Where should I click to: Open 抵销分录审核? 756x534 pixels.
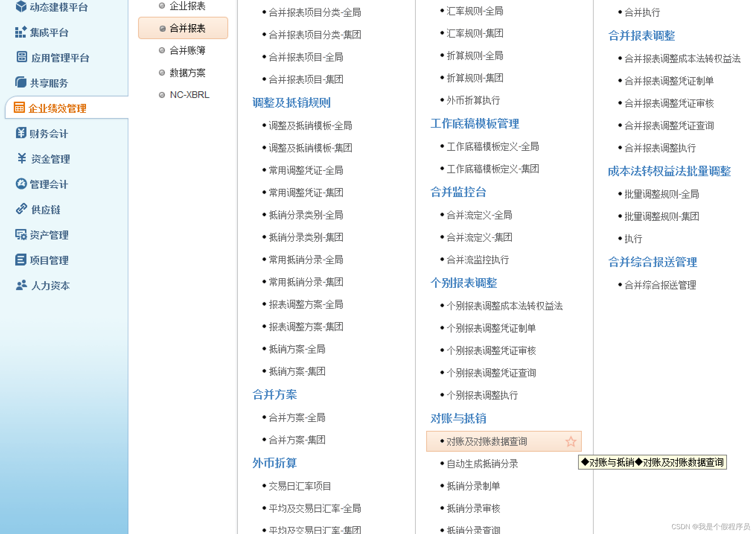473,508
